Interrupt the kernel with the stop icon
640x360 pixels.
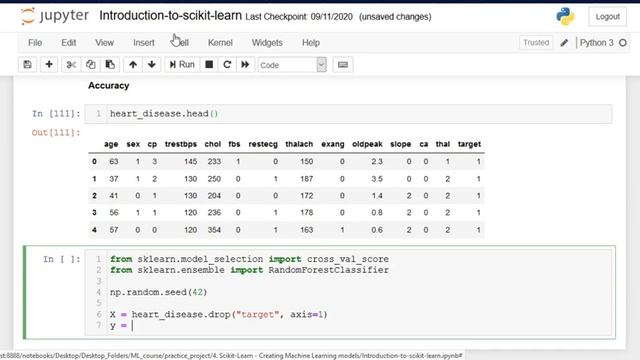(x=209, y=64)
